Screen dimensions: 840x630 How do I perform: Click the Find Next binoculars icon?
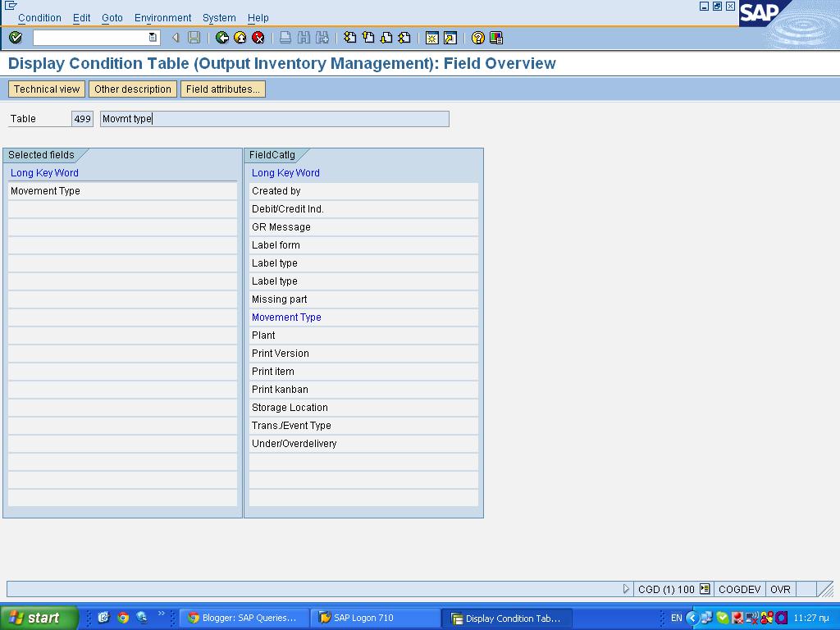pos(322,38)
